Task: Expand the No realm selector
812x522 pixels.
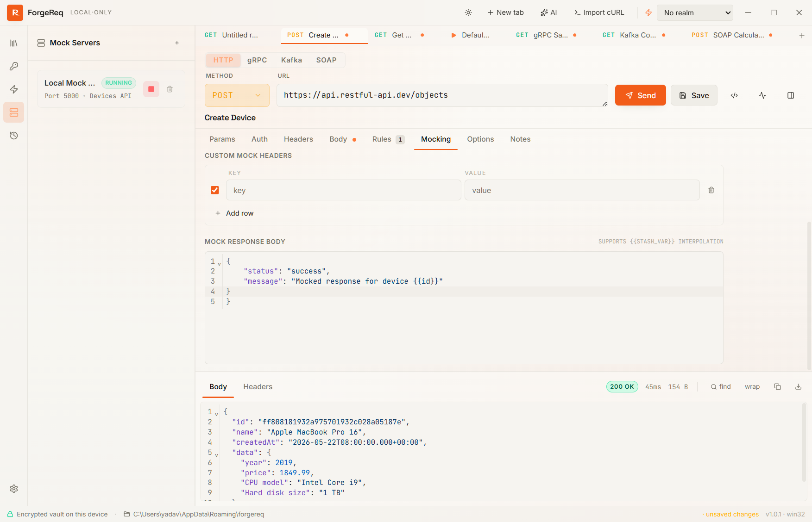Action: [x=695, y=12]
